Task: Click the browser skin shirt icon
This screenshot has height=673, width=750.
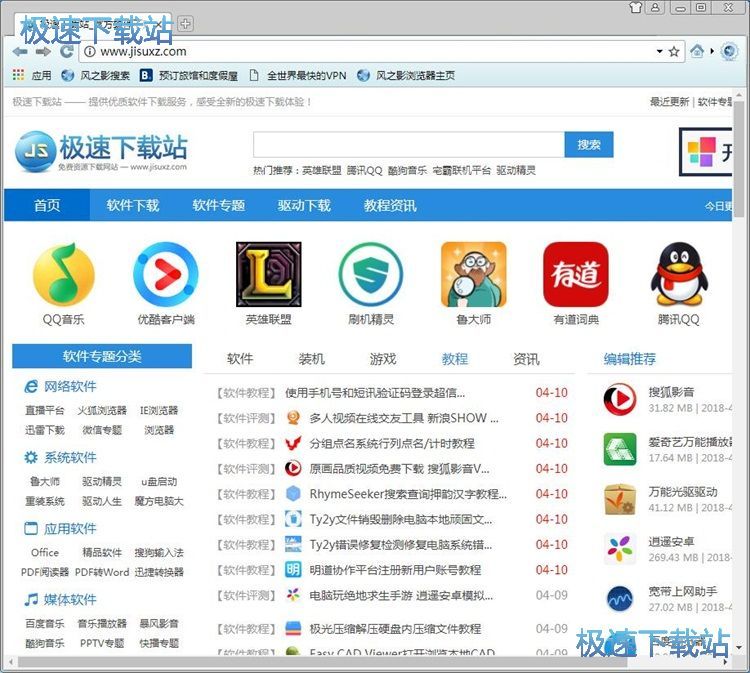Action: [x=635, y=7]
